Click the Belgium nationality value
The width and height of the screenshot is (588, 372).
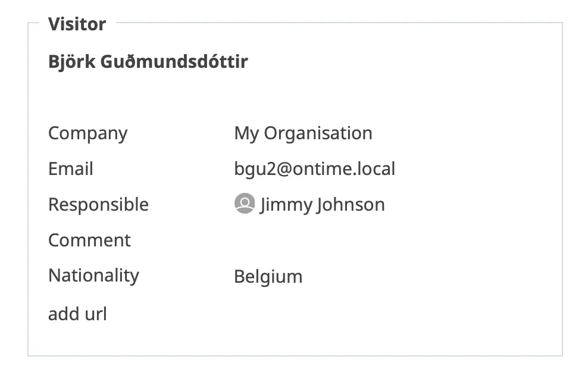[268, 277]
